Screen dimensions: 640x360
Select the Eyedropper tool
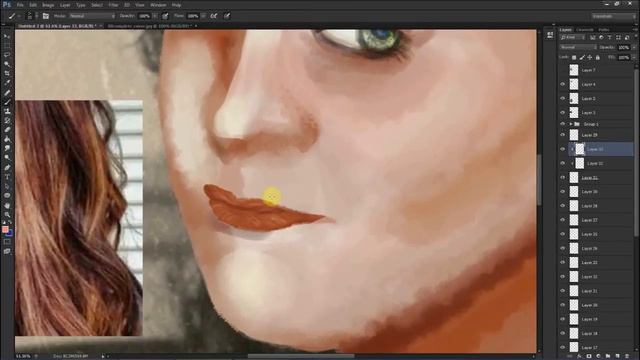(7, 83)
